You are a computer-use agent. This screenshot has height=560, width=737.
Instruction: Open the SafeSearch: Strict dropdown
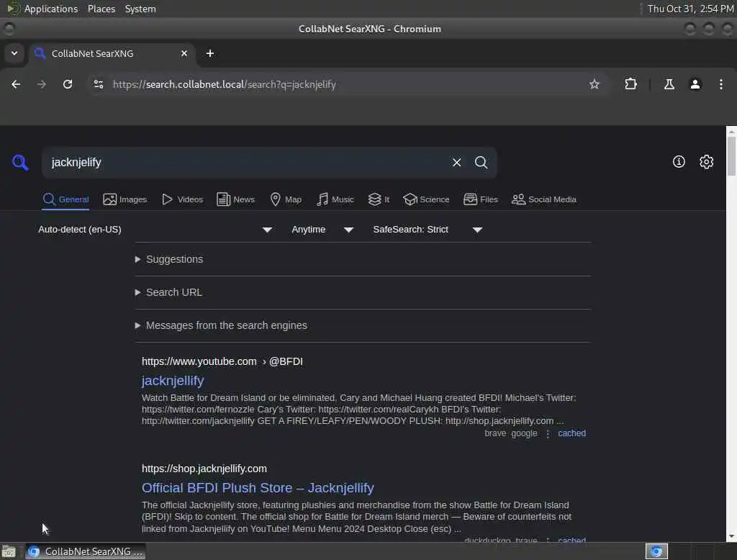pos(428,230)
